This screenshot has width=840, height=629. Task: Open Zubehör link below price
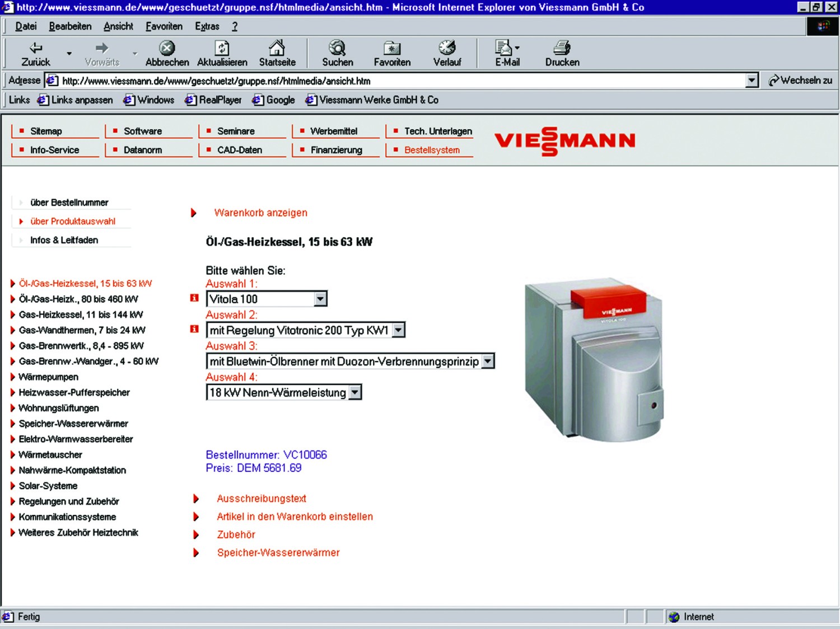236,534
